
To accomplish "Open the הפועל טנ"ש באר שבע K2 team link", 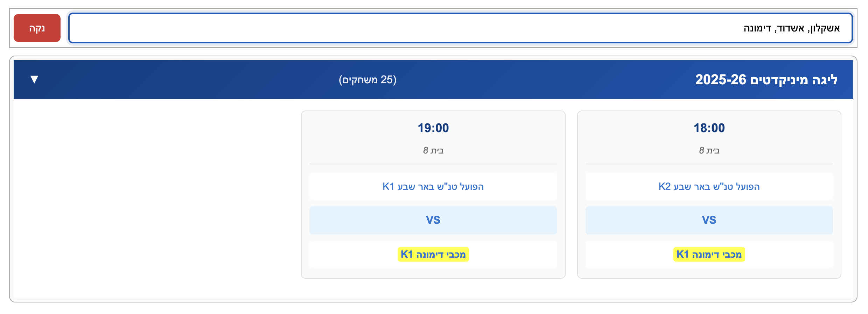I will pos(709,187).
